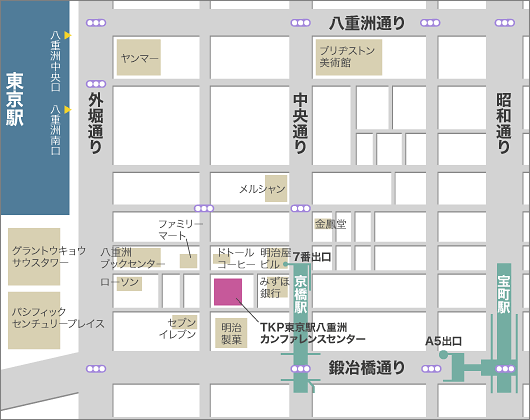Click traffic signal on 中央通り beside メルシャン
530x420 pixels.
pos(300,208)
